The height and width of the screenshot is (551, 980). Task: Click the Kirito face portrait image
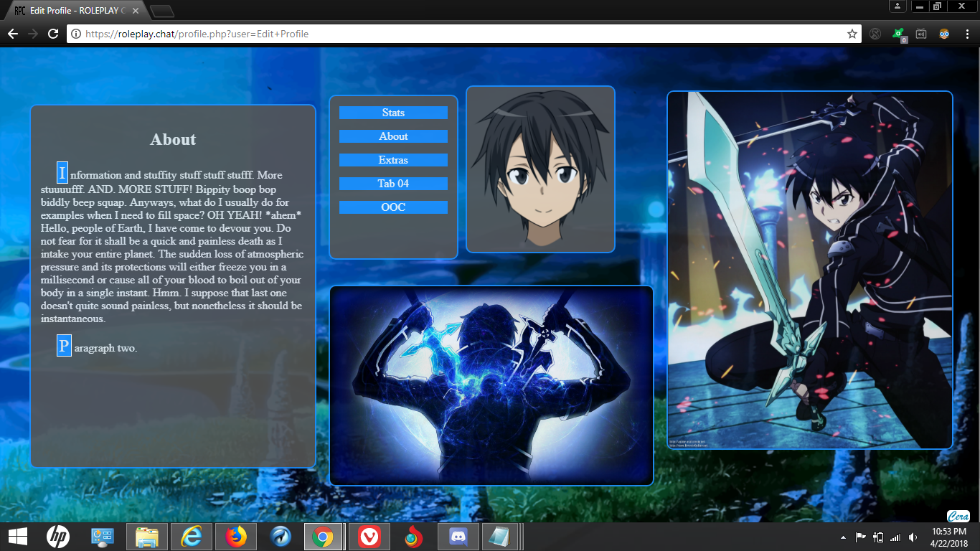click(540, 169)
